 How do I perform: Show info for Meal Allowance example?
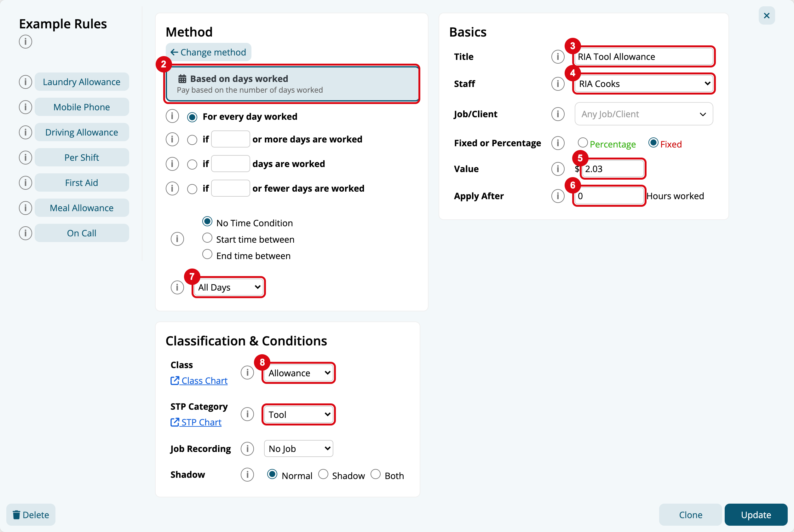26,208
